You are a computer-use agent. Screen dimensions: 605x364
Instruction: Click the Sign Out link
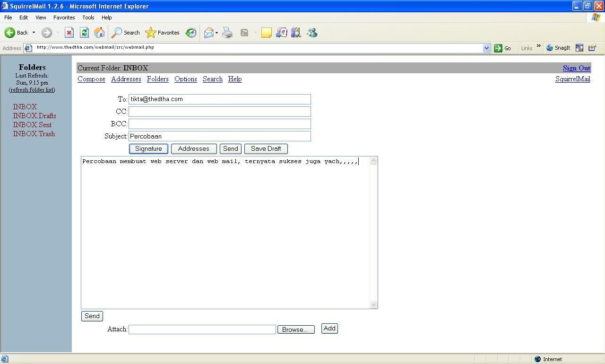tap(577, 68)
